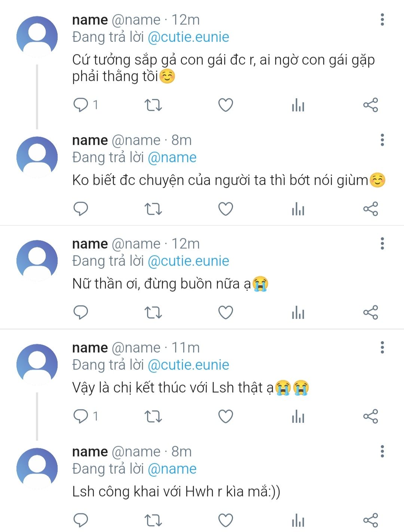Open more options menu on "Nữ thần ơi" tweet
This screenshot has height=532, width=404.
382,244
